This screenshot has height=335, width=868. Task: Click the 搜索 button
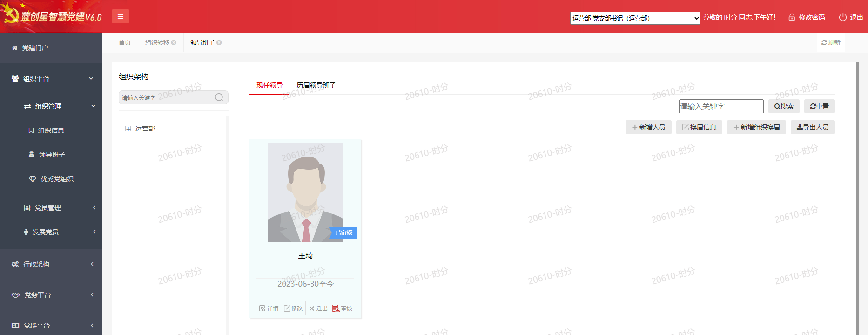pos(784,106)
